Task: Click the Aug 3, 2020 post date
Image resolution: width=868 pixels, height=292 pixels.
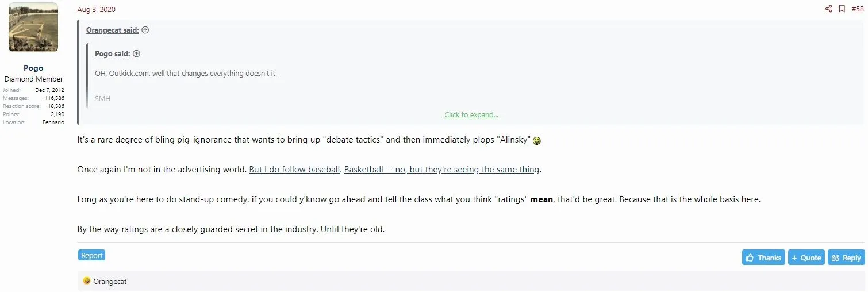Action: pyautogui.click(x=96, y=9)
